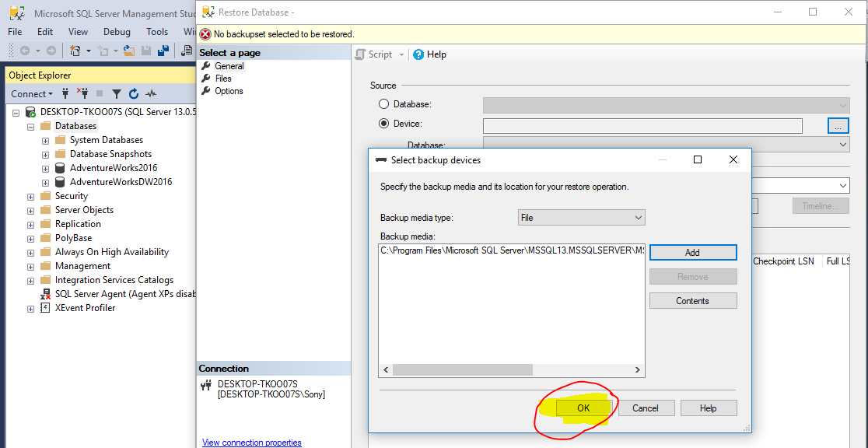
Task: Open View connection properties link
Action: click(x=252, y=443)
